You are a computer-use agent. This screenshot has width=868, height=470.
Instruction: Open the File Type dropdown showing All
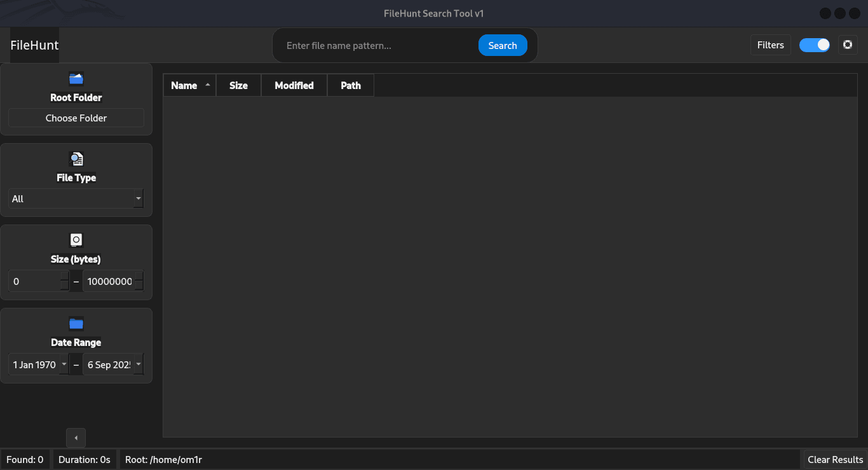(x=76, y=198)
